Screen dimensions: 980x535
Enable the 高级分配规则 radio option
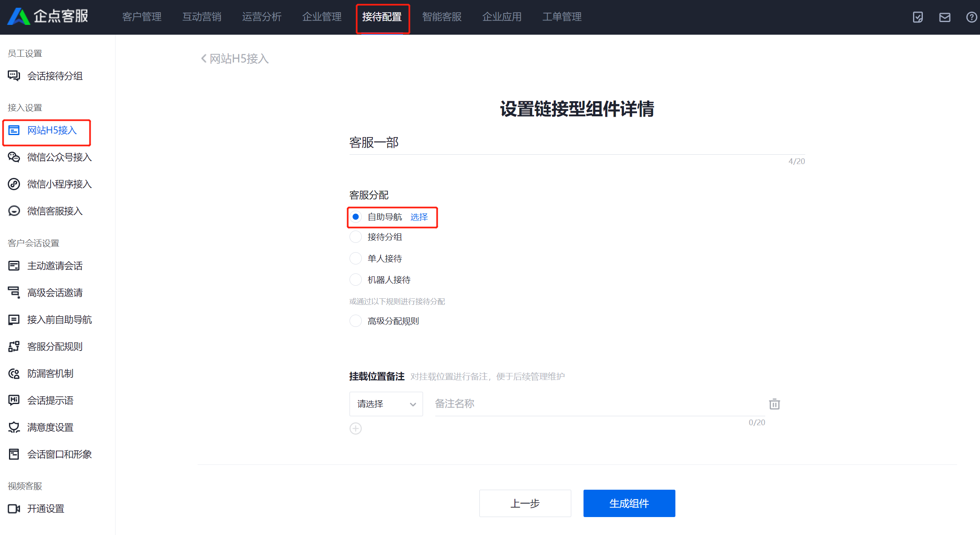[356, 321]
